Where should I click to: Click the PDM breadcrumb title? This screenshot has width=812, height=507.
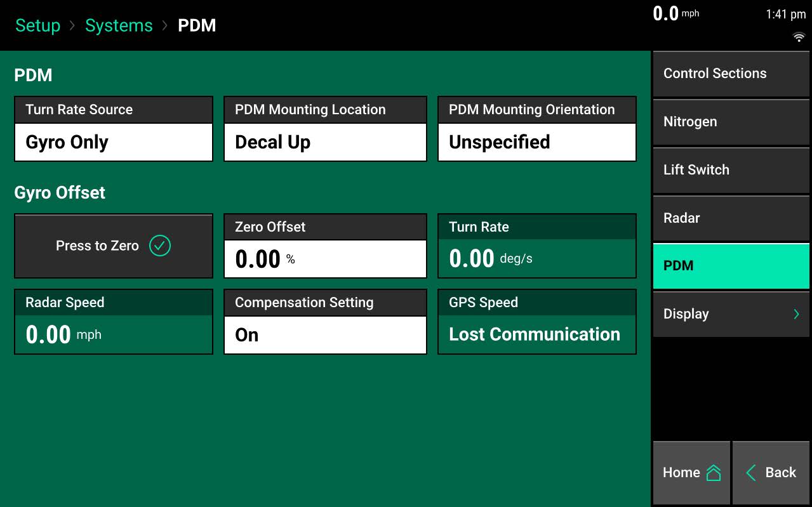pyautogui.click(x=197, y=25)
